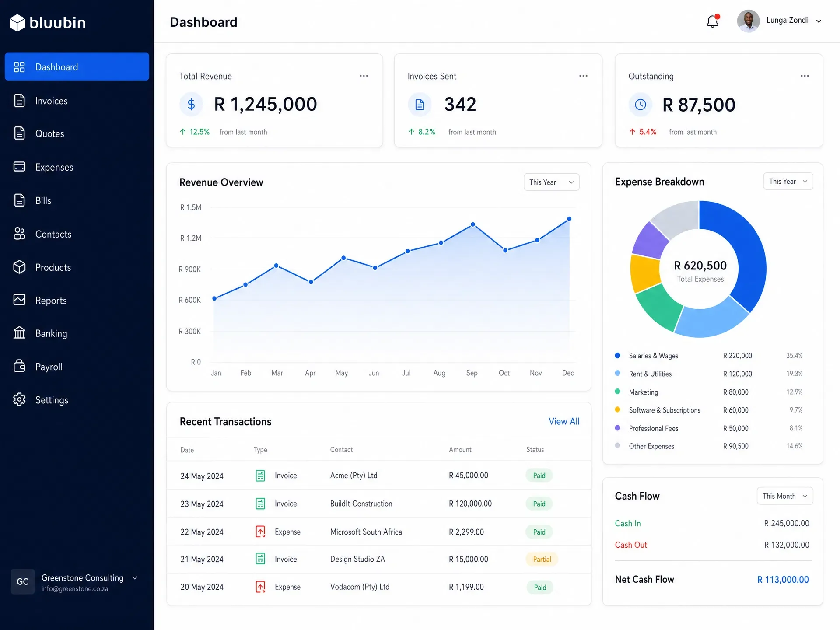
Task: Click the clock icon in Outstanding card
Action: pyautogui.click(x=640, y=104)
